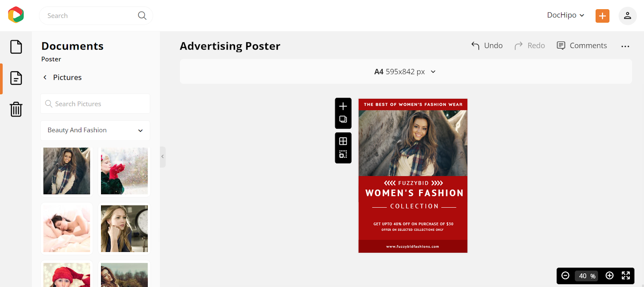The image size is (644, 287).
Task: Click the duplicate page icon
Action: pos(343,119)
